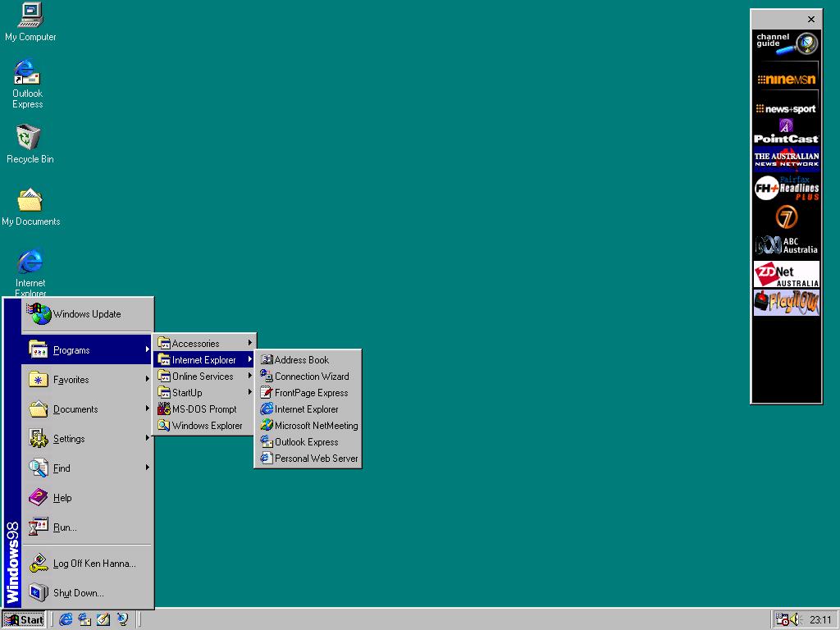Launch Internet Explorer from Quick Launch
The width and height of the screenshot is (840, 630).
(x=66, y=620)
